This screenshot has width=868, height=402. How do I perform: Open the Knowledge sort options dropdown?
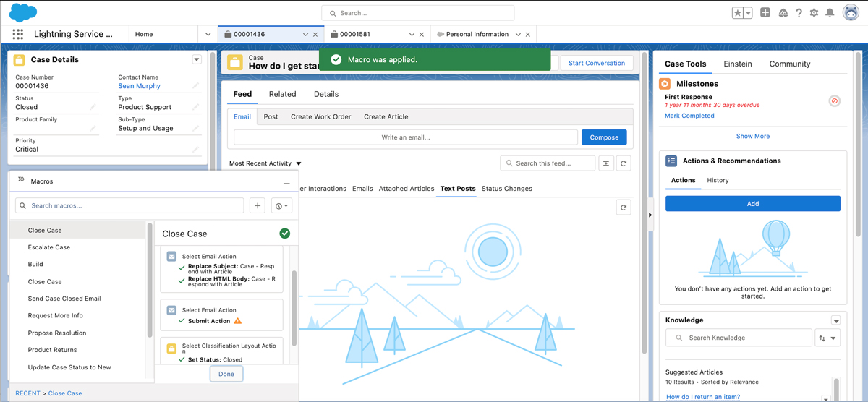[x=827, y=338]
